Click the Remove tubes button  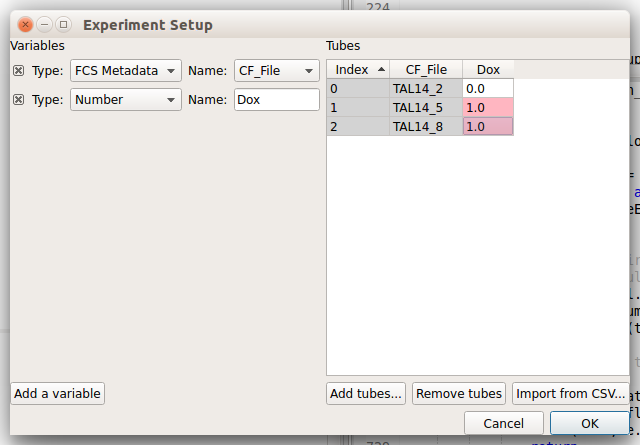pos(459,394)
